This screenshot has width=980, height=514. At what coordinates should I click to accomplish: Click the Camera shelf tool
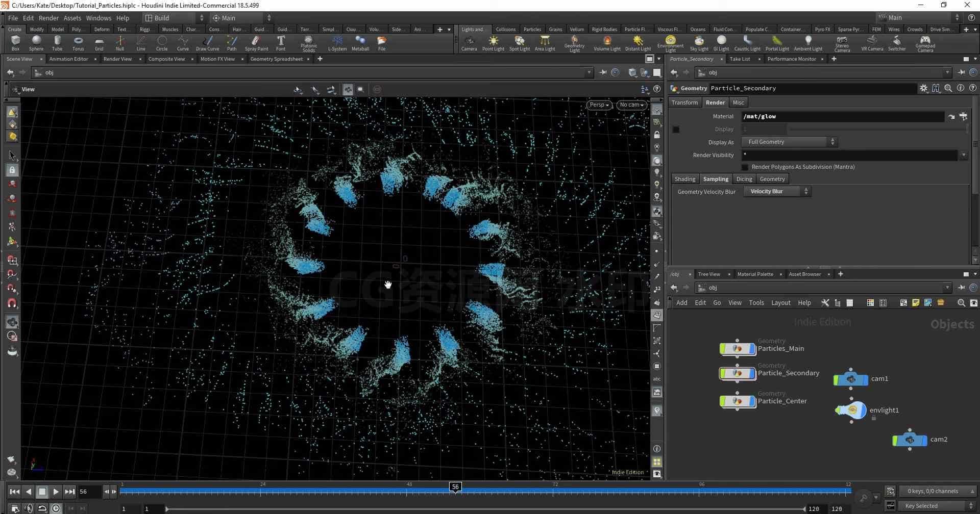tap(469, 43)
